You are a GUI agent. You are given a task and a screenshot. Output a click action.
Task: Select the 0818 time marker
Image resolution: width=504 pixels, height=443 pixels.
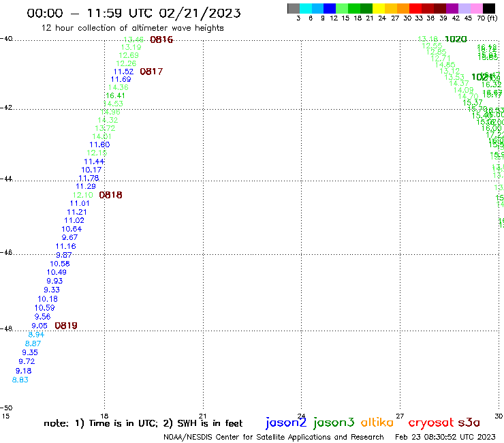tap(110, 195)
